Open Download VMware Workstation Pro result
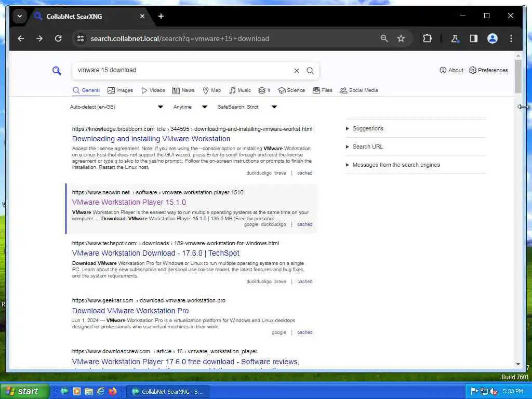Screen dimensions: 532x399 pyautogui.click(x=130, y=311)
